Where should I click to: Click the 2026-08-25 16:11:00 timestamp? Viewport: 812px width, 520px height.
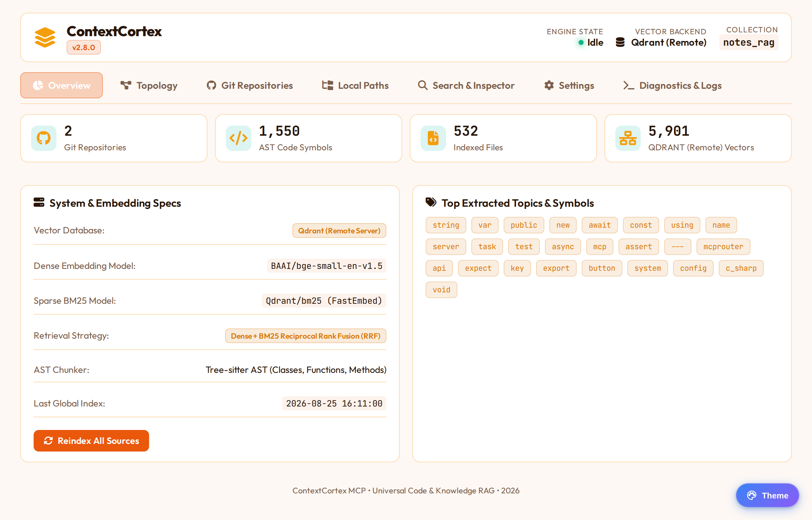[x=334, y=404]
